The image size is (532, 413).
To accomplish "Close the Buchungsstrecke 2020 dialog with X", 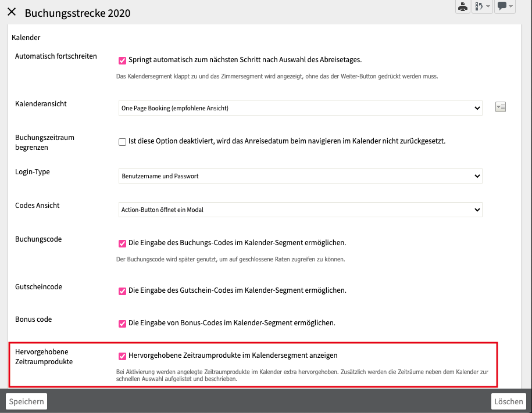I will click(12, 12).
